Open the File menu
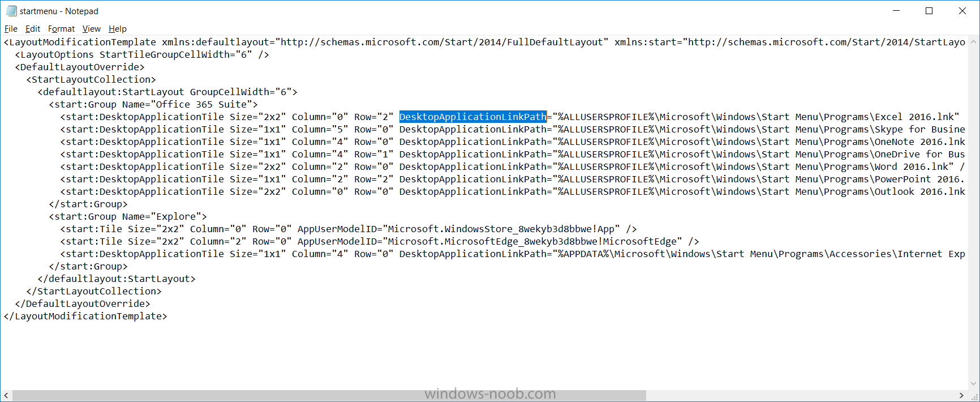 [11, 29]
